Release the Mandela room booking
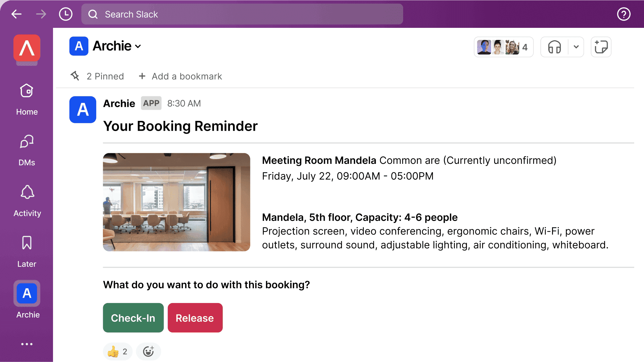 pyautogui.click(x=195, y=317)
